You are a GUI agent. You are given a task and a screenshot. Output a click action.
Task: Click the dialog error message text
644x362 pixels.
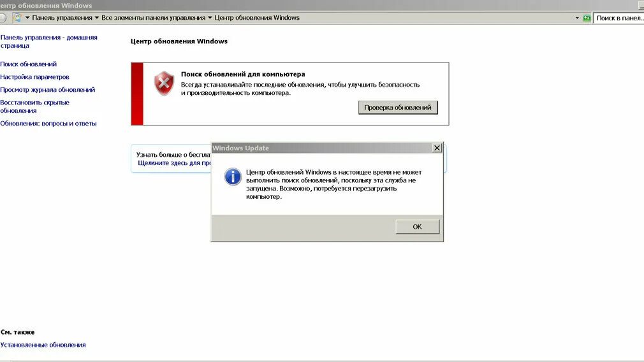point(334,184)
